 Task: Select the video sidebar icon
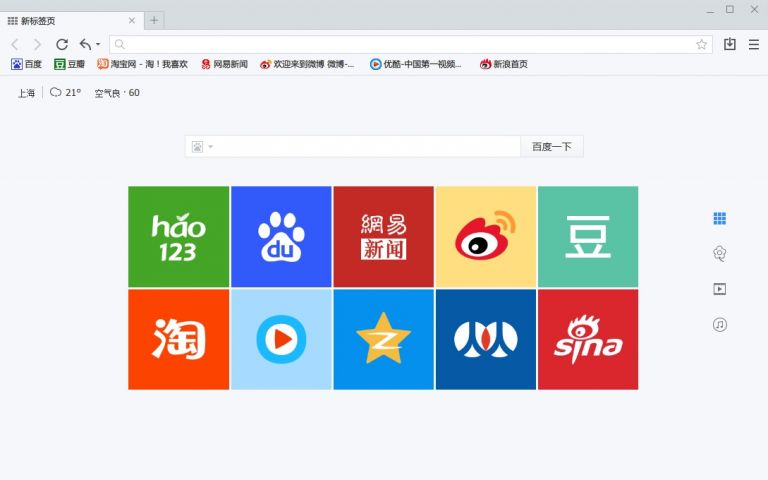(720, 289)
